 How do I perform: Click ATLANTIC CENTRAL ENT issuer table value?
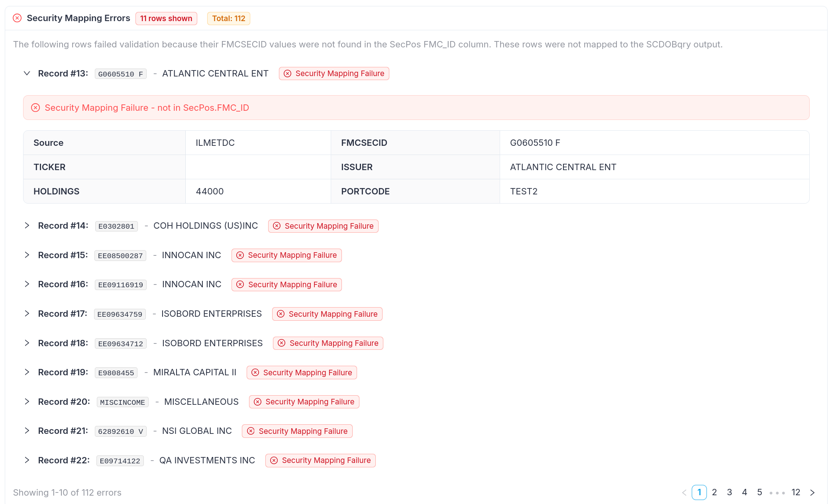click(x=563, y=167)
